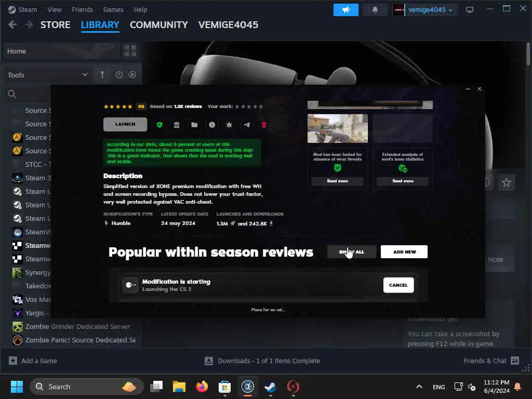Open the bank building icon
Image resolution: width=532 pixels, height=399 pixels.
pyautogui.click(x=177, y=125)
